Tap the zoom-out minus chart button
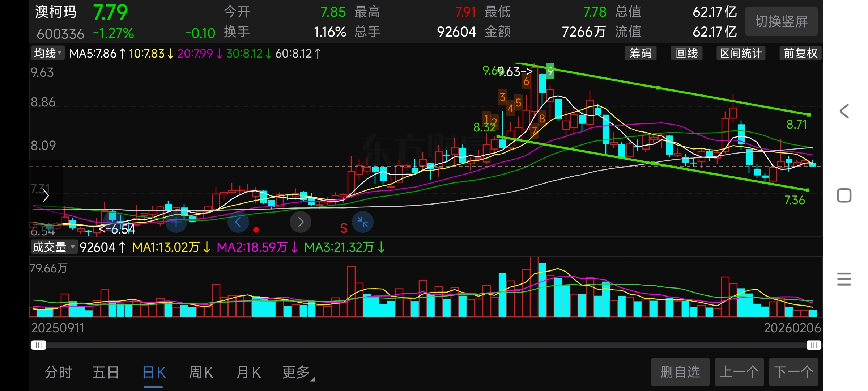Image resolution: width=868 pixels, height=391 pixels. [114, 222]
